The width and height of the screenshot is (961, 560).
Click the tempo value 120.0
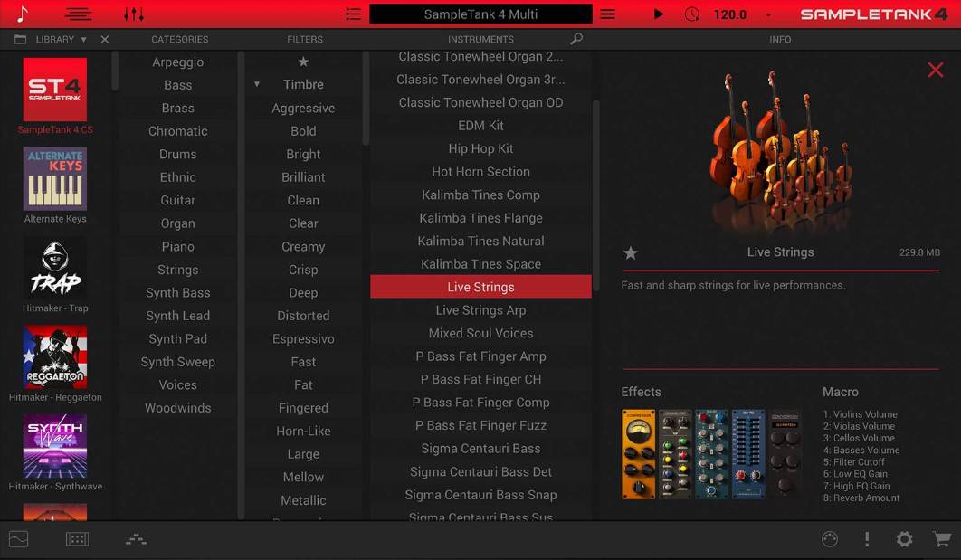click(730, 14)
